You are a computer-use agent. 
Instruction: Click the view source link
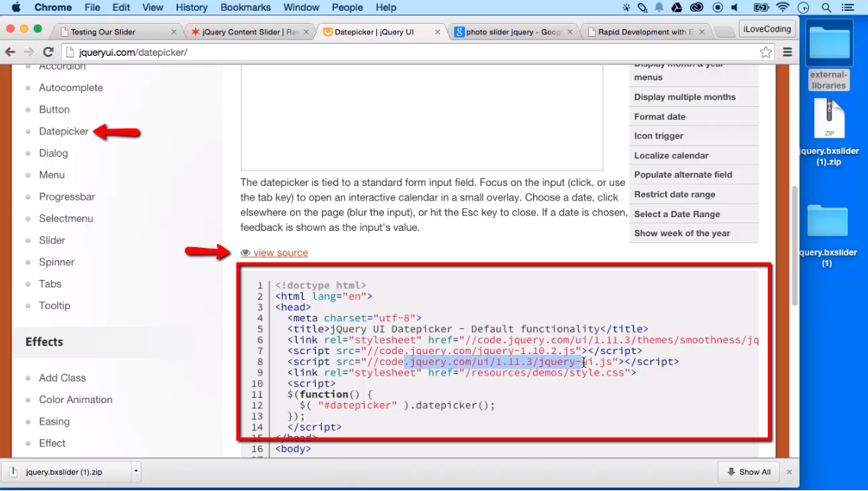point(280,252)
